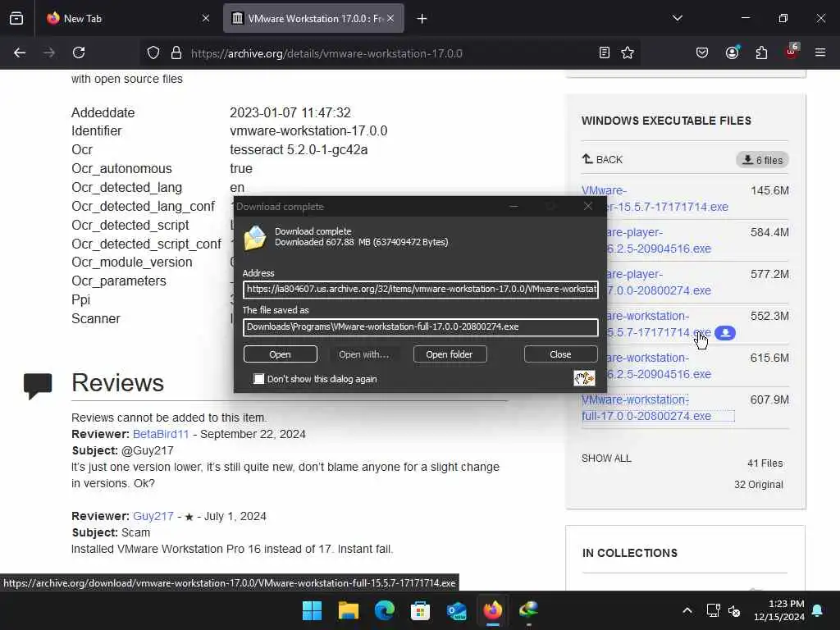Check Don't show this dialog again
The image size is (840, 630).
(259, 379)
